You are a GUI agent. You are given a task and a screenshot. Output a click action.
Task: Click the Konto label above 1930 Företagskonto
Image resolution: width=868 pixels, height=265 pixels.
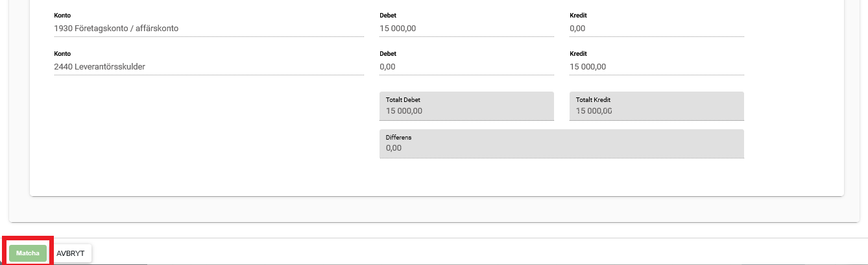62,16
